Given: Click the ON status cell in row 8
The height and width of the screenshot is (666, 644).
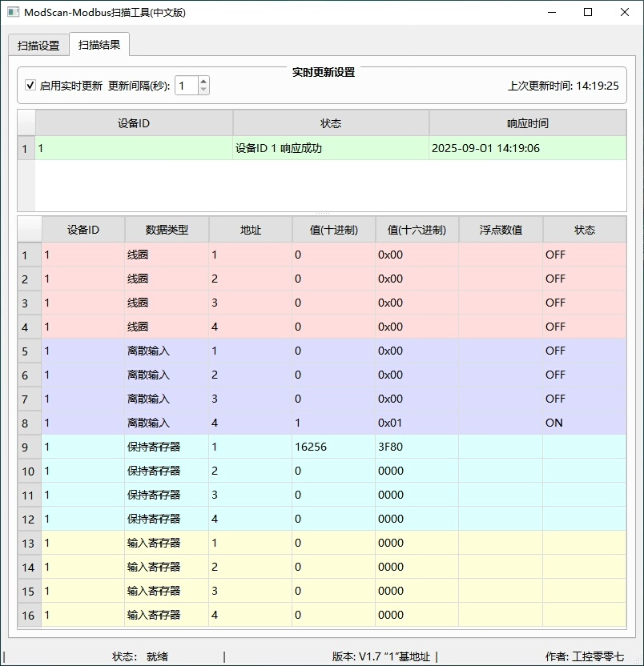Looking at the screenshot, I should (x=584, y=423).
